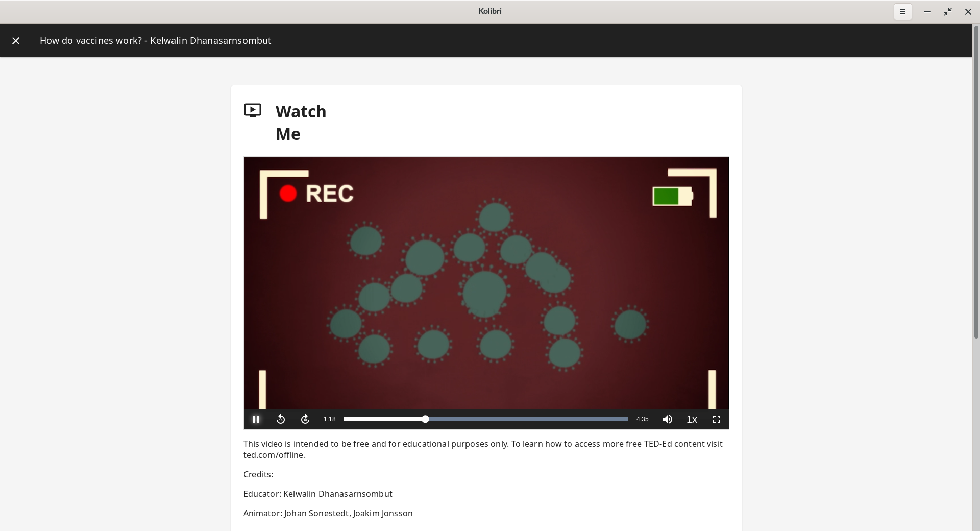Open playback speed 1x menu
The width and height of the screenshot is (980, 531).
(x=692, y=419)
